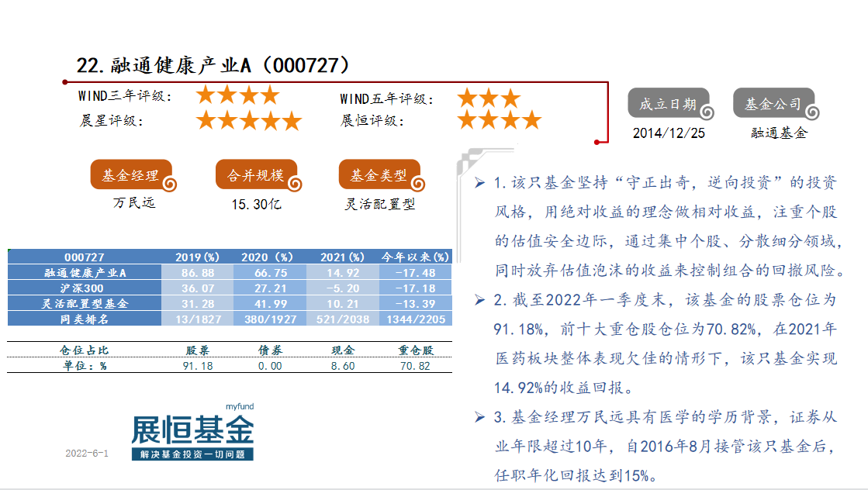Click the 2020(%) column header
868x490 pixels.
(x=269, y=257)
